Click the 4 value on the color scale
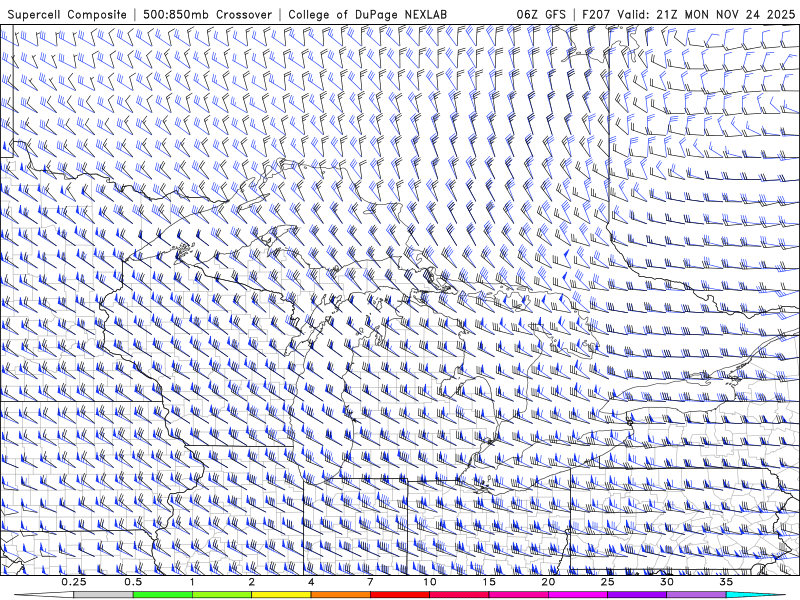 pyautogui.click(x=311, y=582)
